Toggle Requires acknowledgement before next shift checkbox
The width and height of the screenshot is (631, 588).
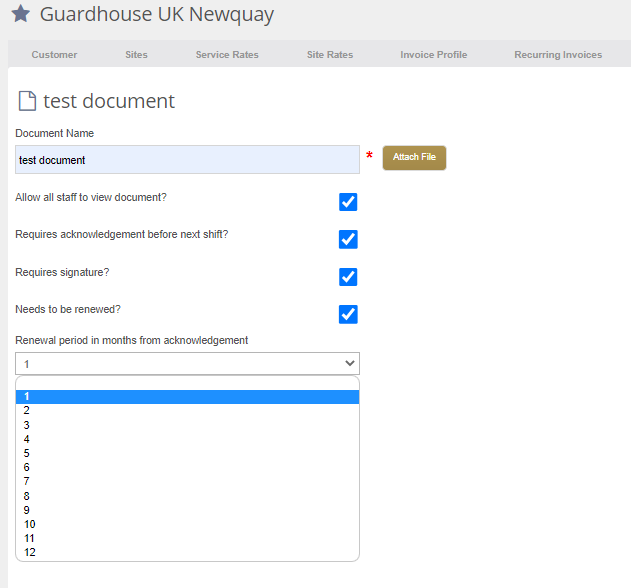coord(348,239)
